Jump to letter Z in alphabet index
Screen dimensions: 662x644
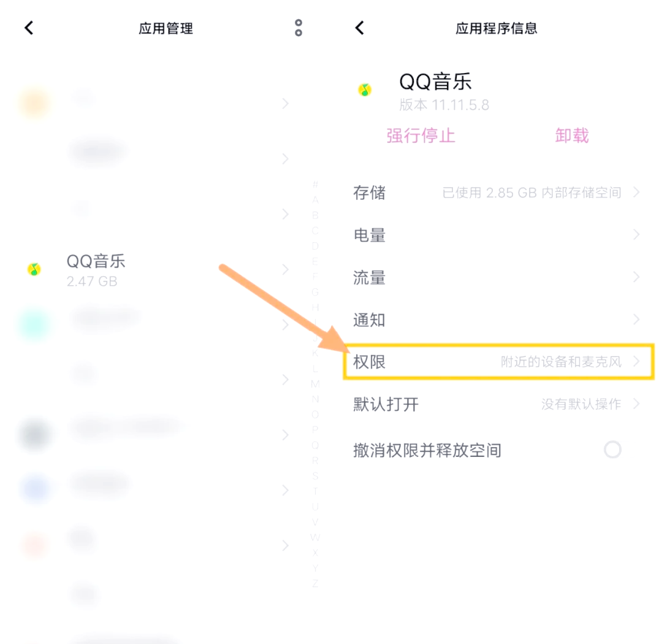(x=315, y=583)
